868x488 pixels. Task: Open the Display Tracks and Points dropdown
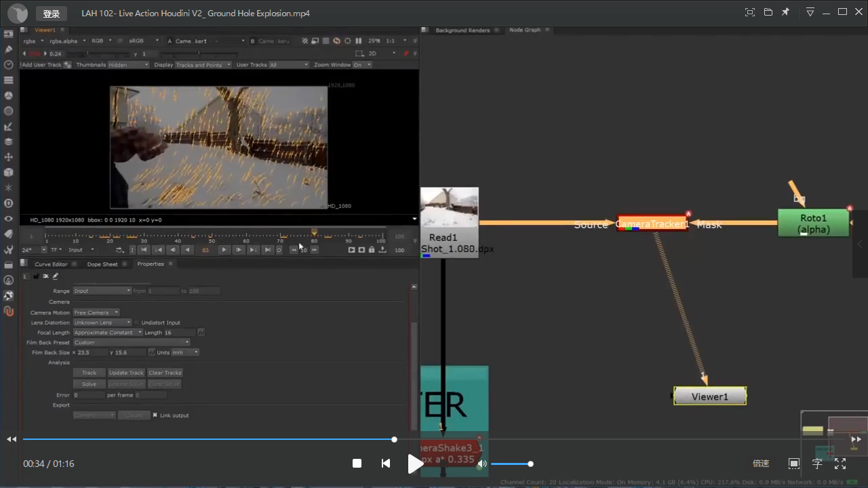(x=203, y=65)
